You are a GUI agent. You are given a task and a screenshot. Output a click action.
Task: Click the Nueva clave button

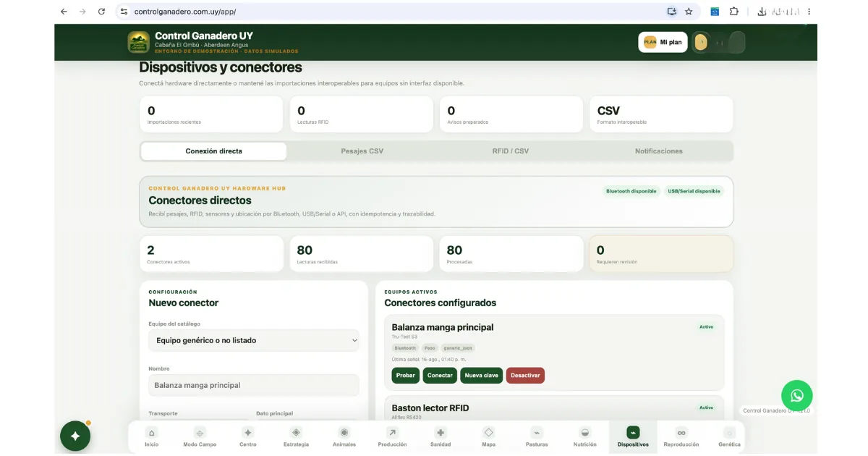click(481, 375)
